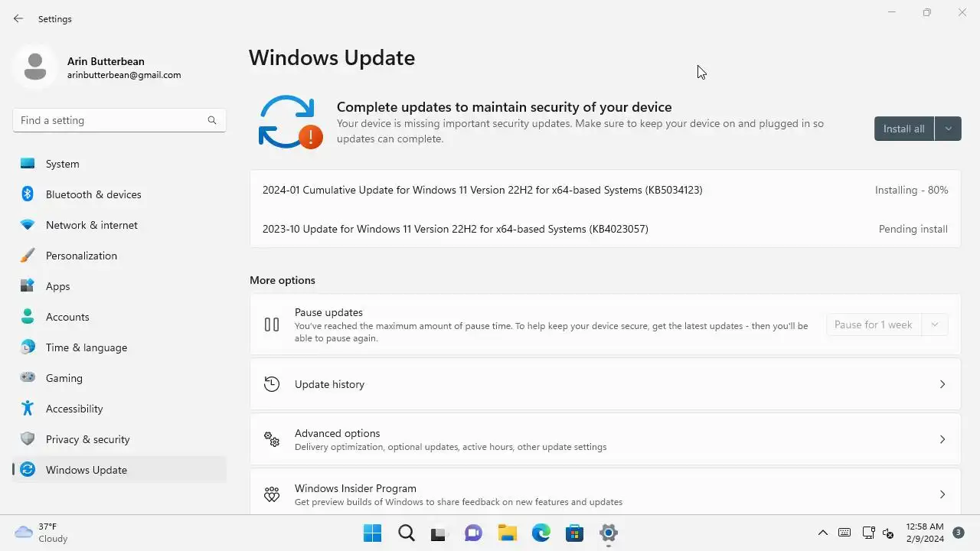Click the 'Installing - 80%' status
The width and height of the screenshot is (980, 551).
click(911, 190)
